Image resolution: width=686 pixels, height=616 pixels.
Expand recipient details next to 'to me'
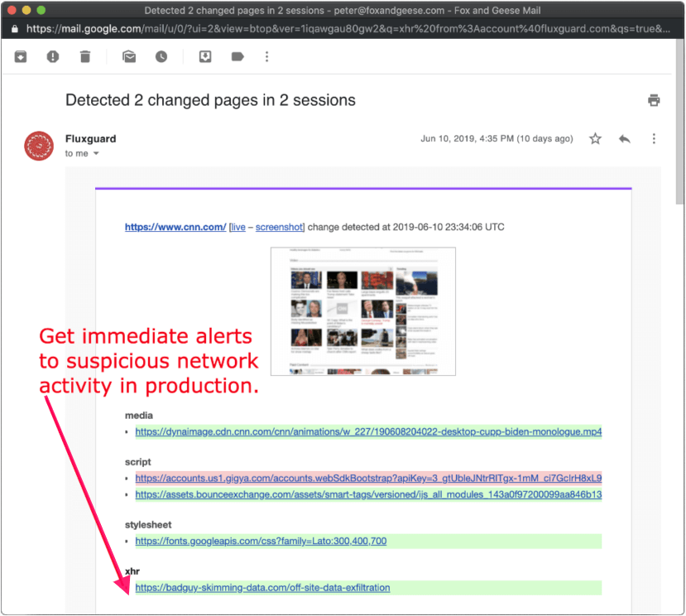click(x=96, y=154)
